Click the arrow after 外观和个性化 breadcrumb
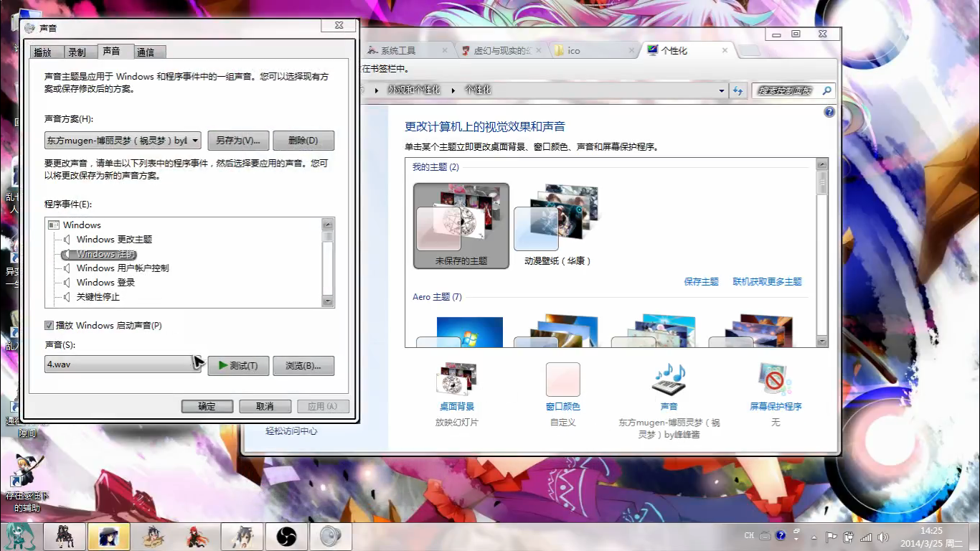The width and height of the screenshot is (980, 551). pos(453,90)
